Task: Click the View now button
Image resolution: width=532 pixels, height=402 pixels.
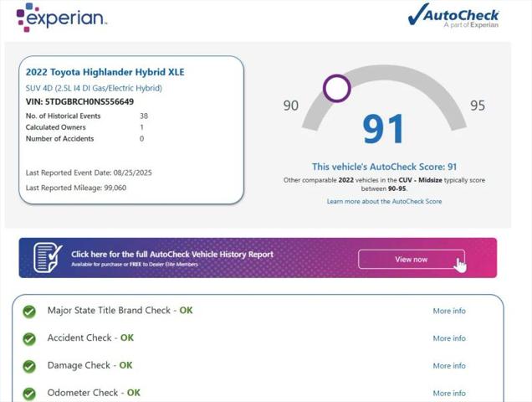Action: [x=412, y=260]
